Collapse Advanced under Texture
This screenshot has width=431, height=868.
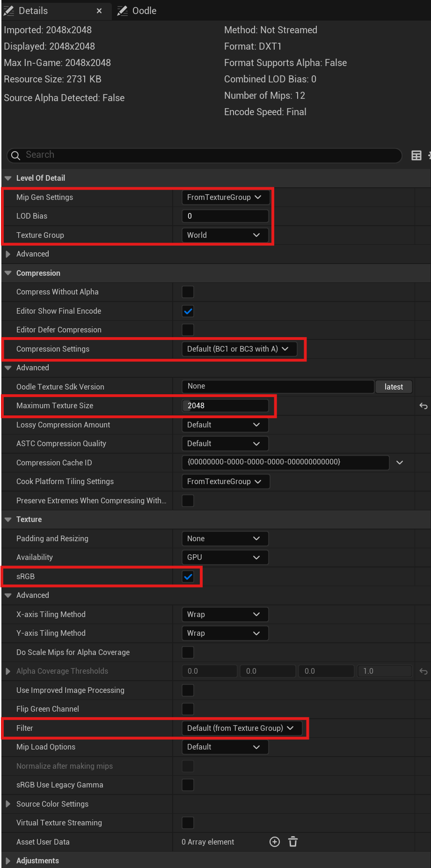tap(8, 596)
